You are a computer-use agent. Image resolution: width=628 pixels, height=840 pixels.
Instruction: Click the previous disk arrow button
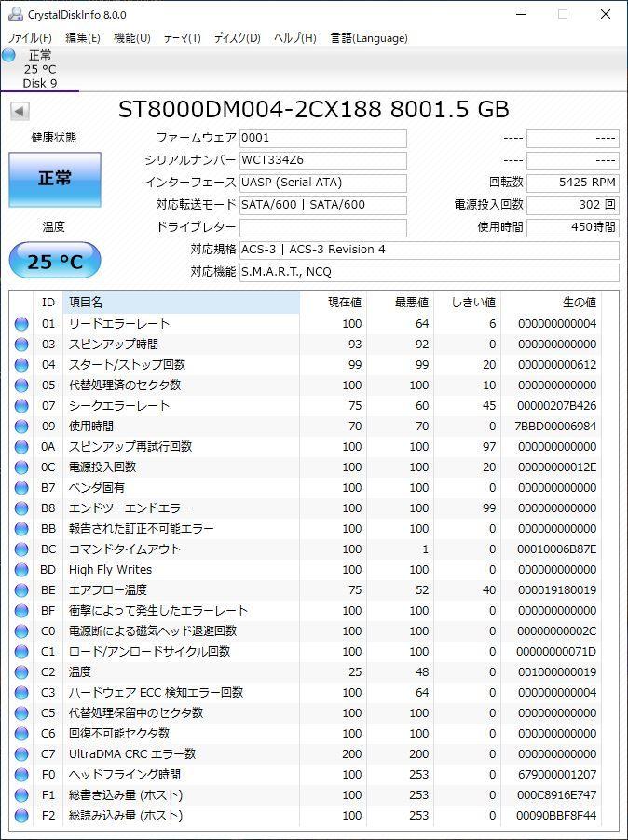click(20, 112)
